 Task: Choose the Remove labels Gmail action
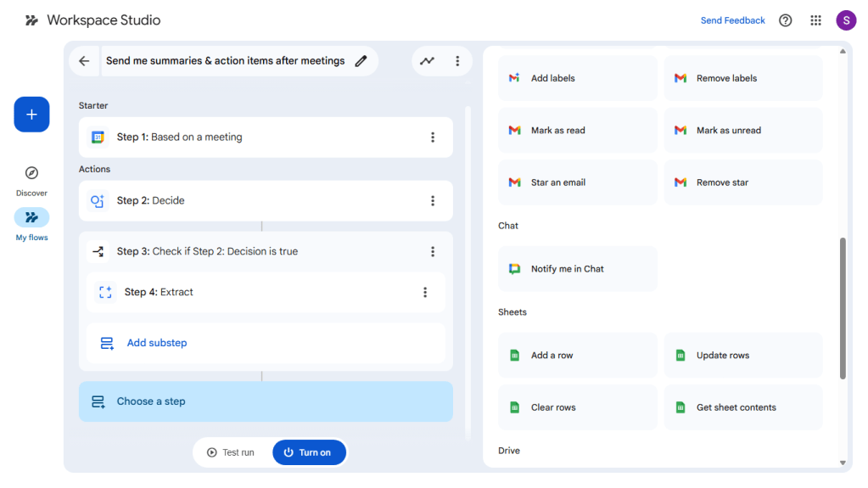coord(743,78)
